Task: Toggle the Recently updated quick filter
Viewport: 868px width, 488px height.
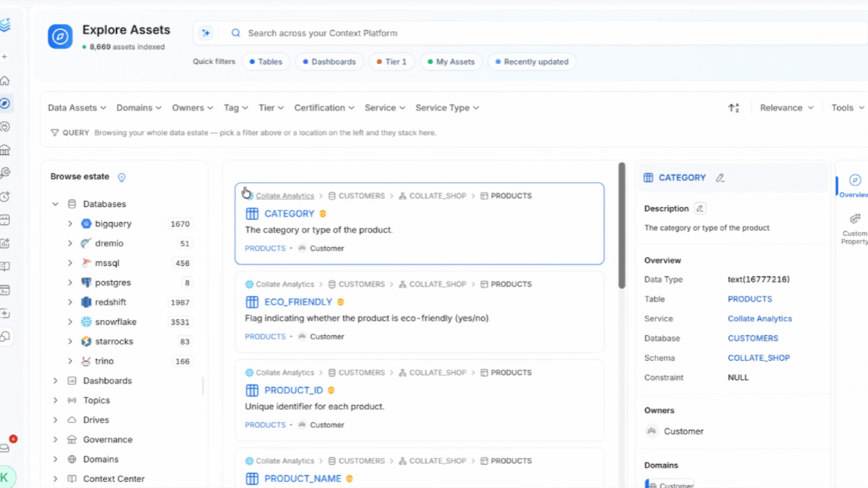Action: point(532,62)
